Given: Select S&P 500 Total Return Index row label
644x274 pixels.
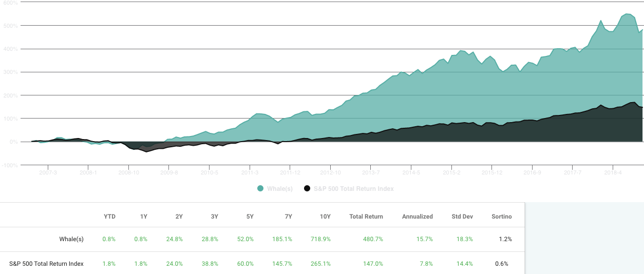Looking at the screenshot, I should coord(46,264).
